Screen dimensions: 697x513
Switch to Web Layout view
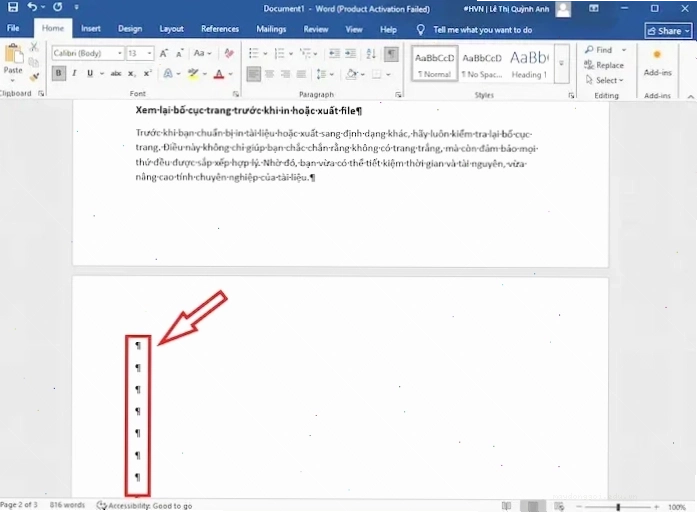559,506
